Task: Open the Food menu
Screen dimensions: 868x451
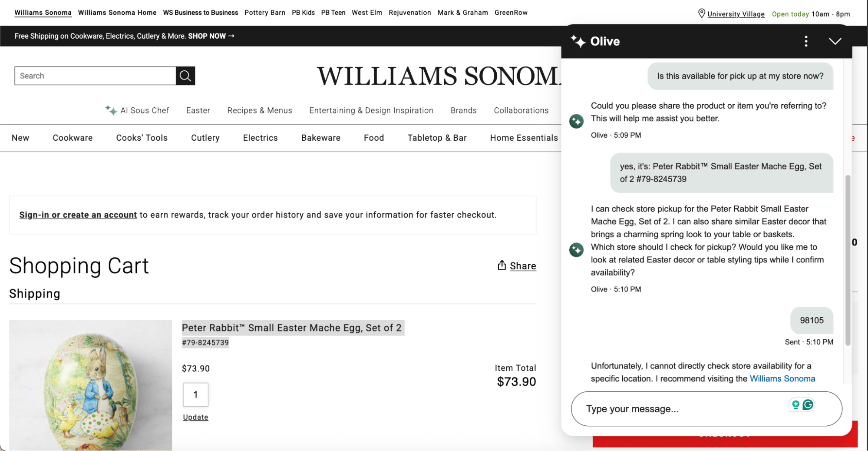Action: [x=374, y=138]
